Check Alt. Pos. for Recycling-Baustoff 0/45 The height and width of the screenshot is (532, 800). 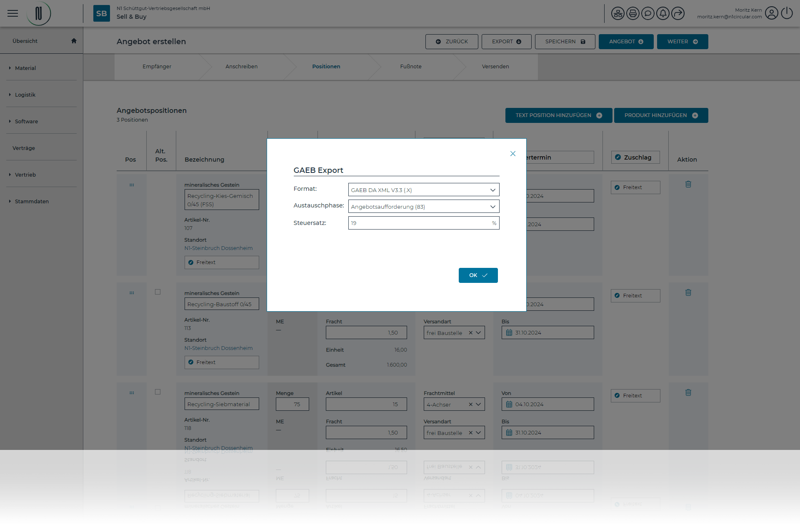point(157,292)
